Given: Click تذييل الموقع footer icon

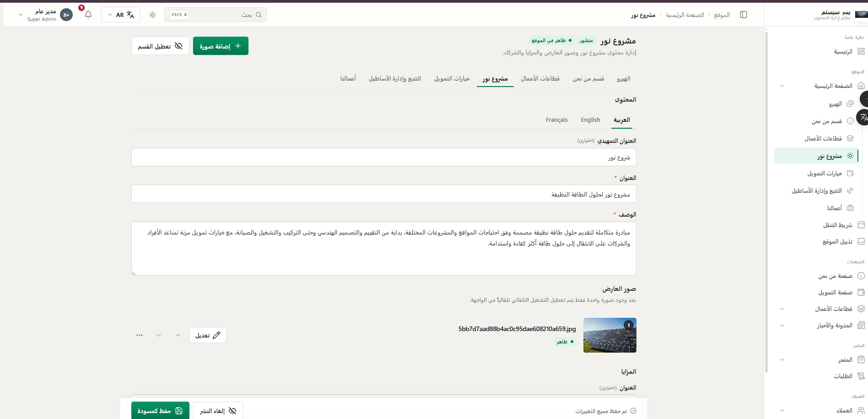Looking at the screenshot, I should [861, 241].
